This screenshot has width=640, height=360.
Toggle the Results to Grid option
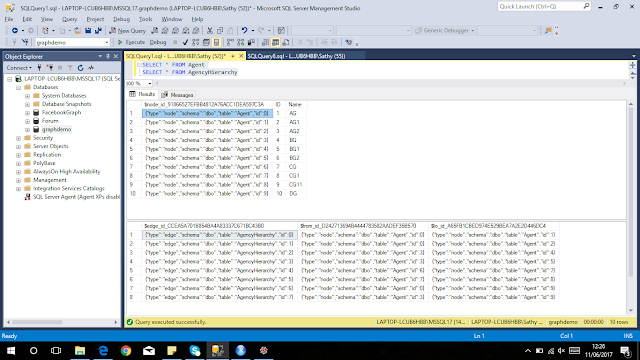click(276, 42)
